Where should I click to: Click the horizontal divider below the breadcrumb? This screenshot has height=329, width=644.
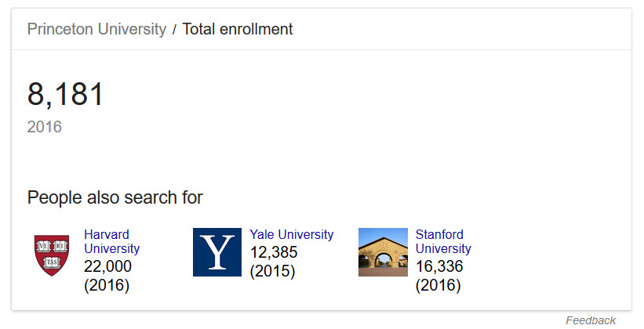click(322, 50)
